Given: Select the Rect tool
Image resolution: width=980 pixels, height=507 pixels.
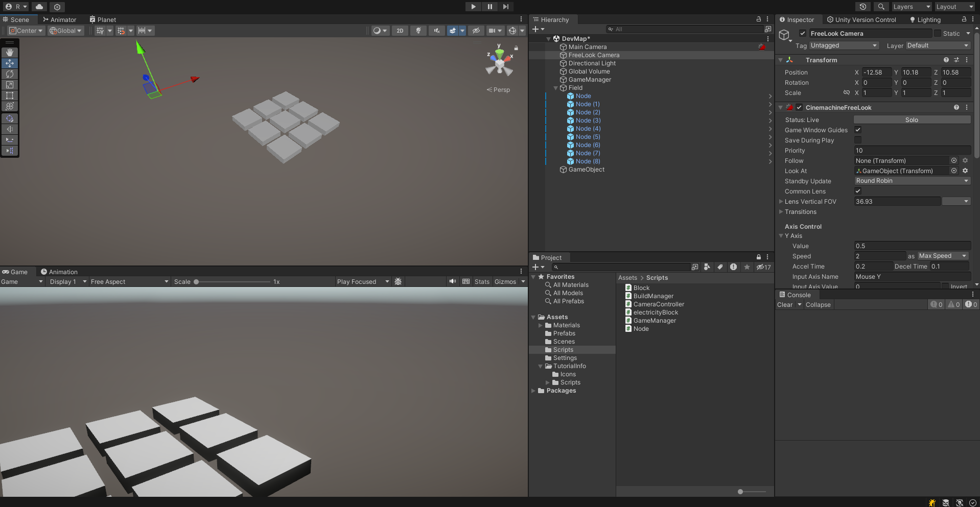Looking at the screenshot, I should pyautogui.click(x=10, y=95).
